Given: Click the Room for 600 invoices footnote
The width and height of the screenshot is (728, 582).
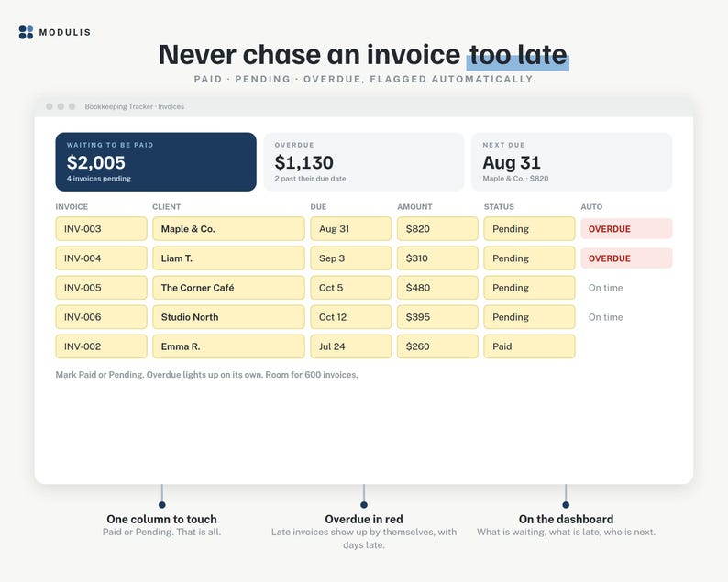Looking at the screenshot, I should coord(312,375).
